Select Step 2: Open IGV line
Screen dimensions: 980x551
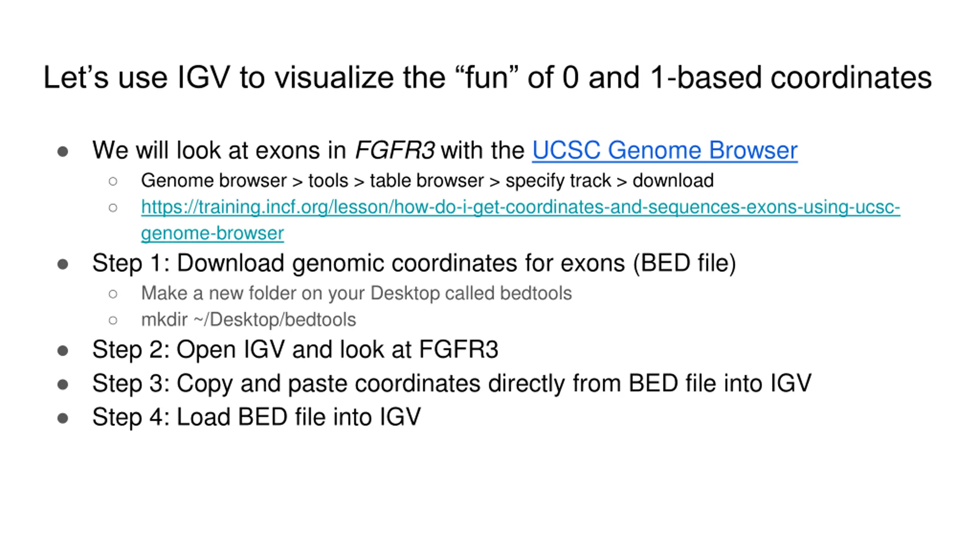pyautogui.click(x=295, y=350)
